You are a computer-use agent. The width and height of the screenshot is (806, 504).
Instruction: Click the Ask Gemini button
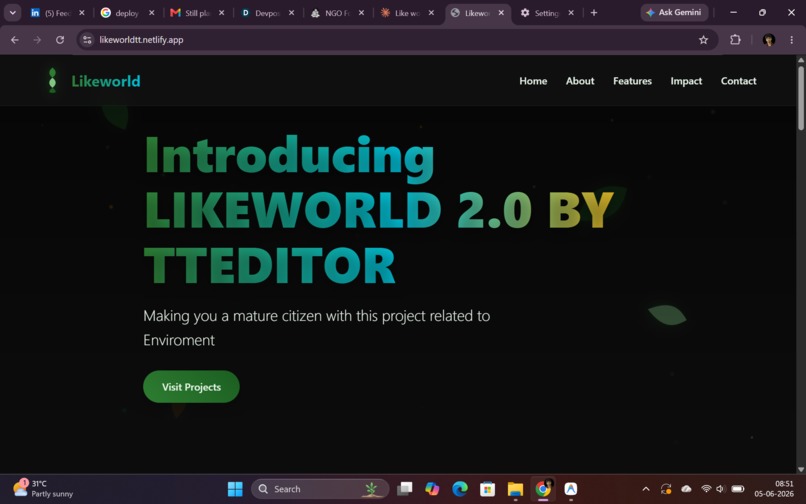[x=674, y=12]
